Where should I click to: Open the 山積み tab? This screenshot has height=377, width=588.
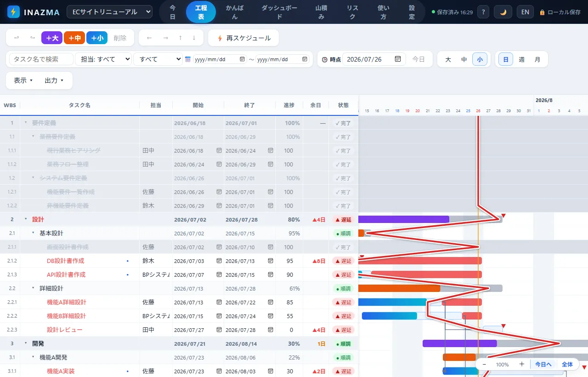point(321,12)
